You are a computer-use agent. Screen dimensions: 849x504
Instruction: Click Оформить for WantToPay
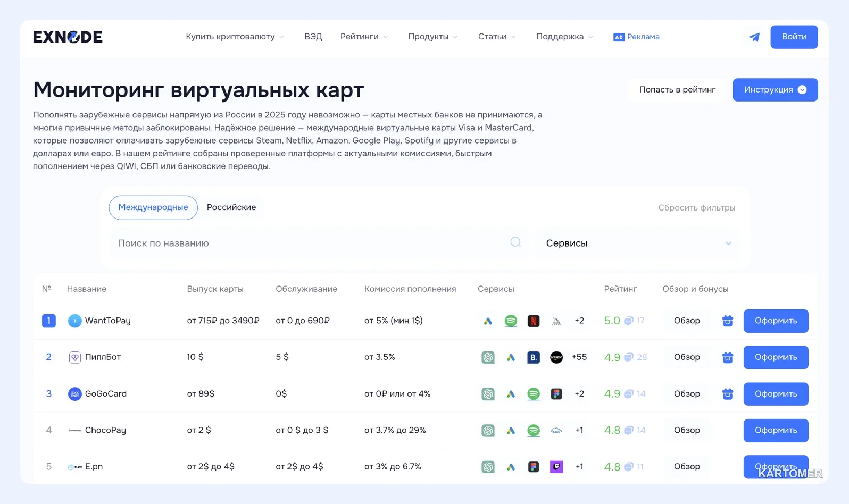click(776, 321)
